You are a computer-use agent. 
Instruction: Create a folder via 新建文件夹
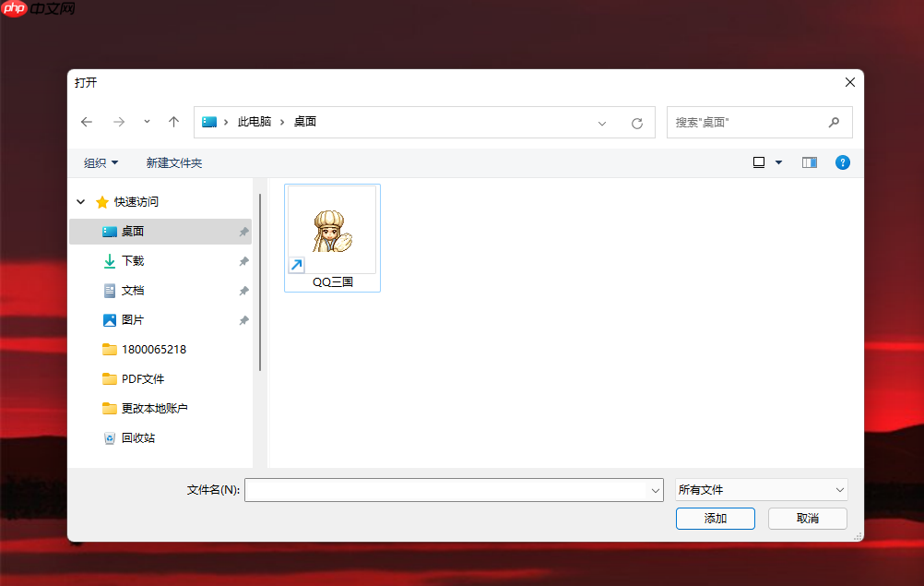pos(173,162)
